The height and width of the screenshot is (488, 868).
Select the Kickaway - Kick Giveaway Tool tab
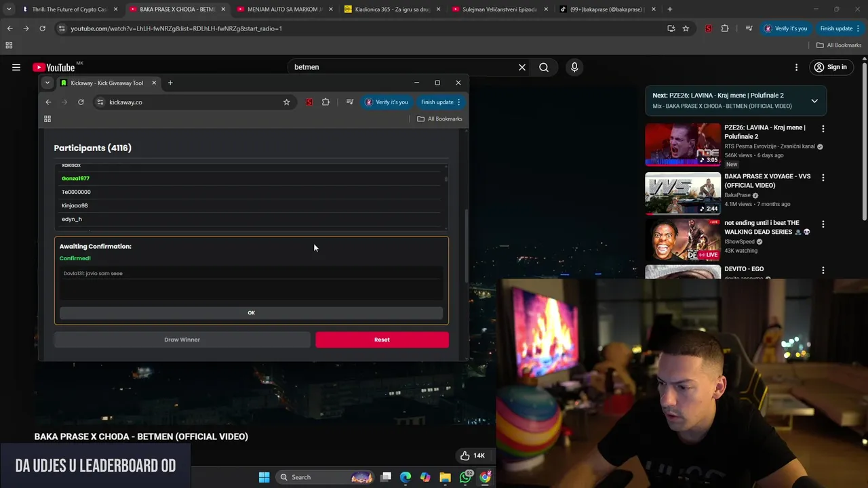coord(106,83)
